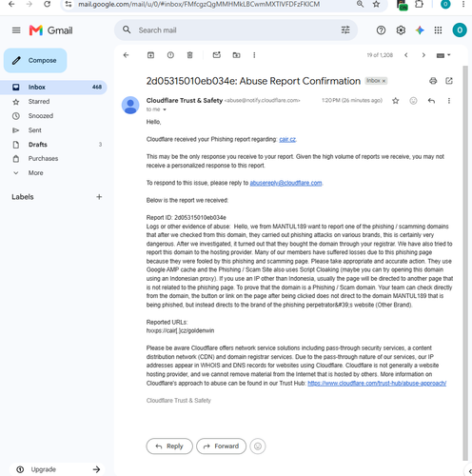The height and width of the screenshot is (476, 472).
Task: Click the search magnifier icon
Action: pyautogui.click(x=127, y=30)
